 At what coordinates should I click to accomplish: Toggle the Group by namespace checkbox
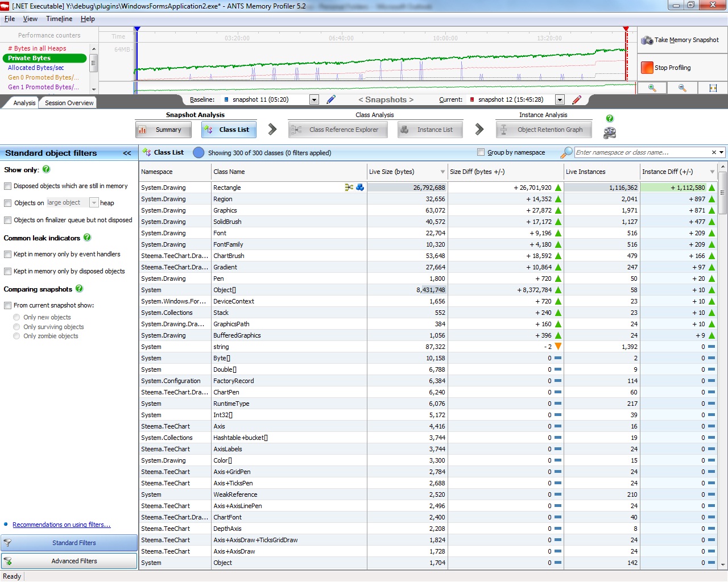[x=481, y=152]
